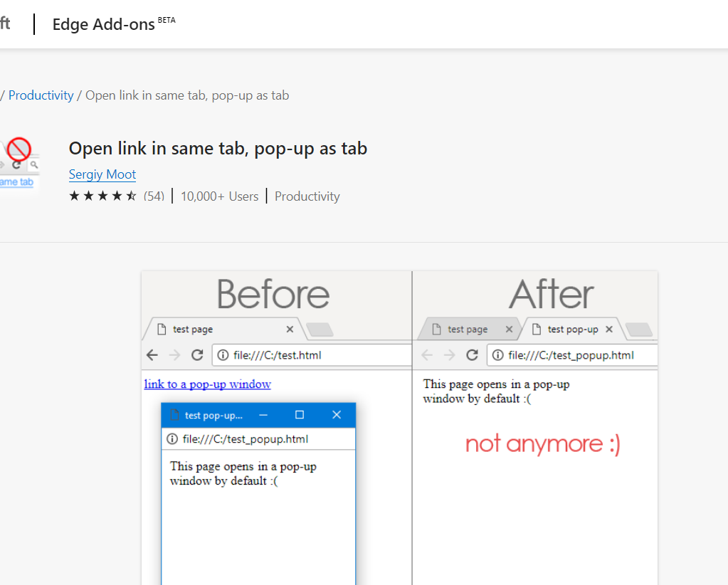
Task: Click the info icon in the pop-up window address bar
Action: pos(172,438)
